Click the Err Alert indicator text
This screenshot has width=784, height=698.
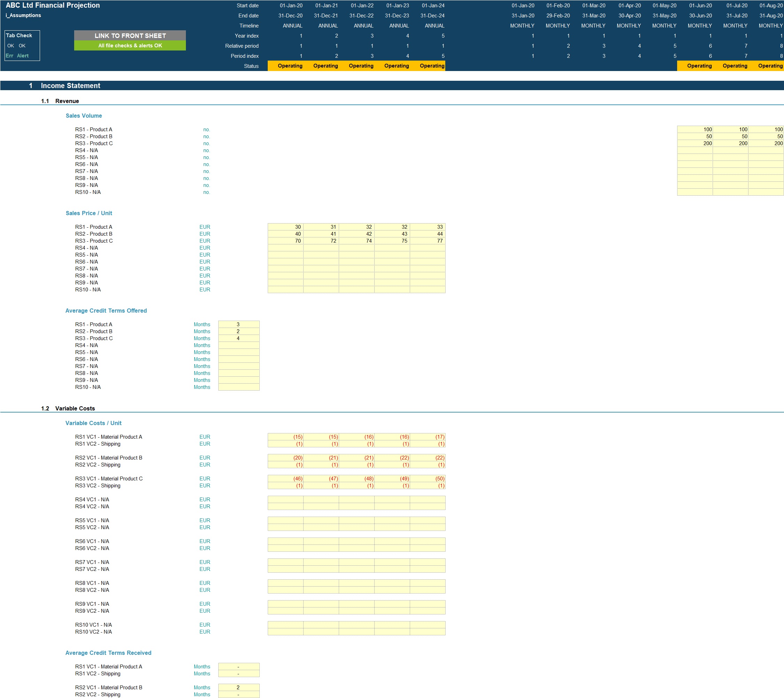[x=17, y=56]
